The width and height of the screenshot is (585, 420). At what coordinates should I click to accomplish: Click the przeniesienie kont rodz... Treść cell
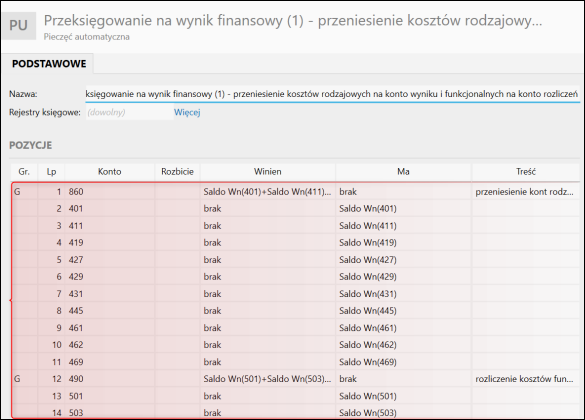coord(526,192)
